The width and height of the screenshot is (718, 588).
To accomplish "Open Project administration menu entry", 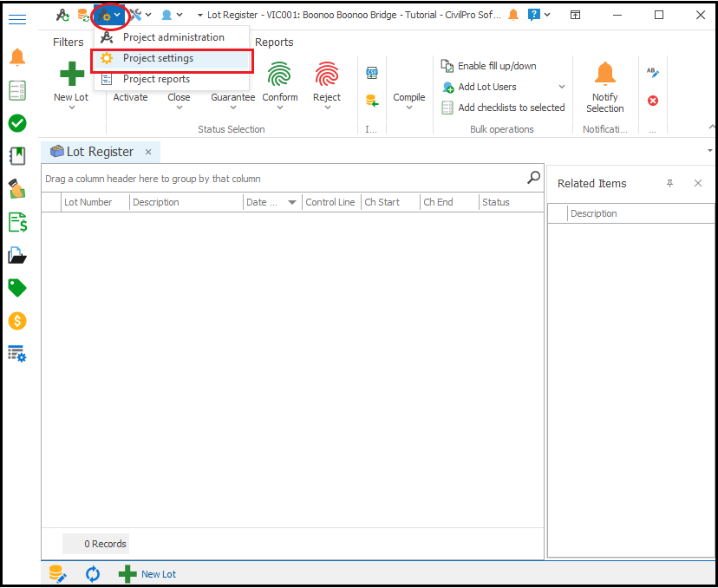I will pos(173,37).
